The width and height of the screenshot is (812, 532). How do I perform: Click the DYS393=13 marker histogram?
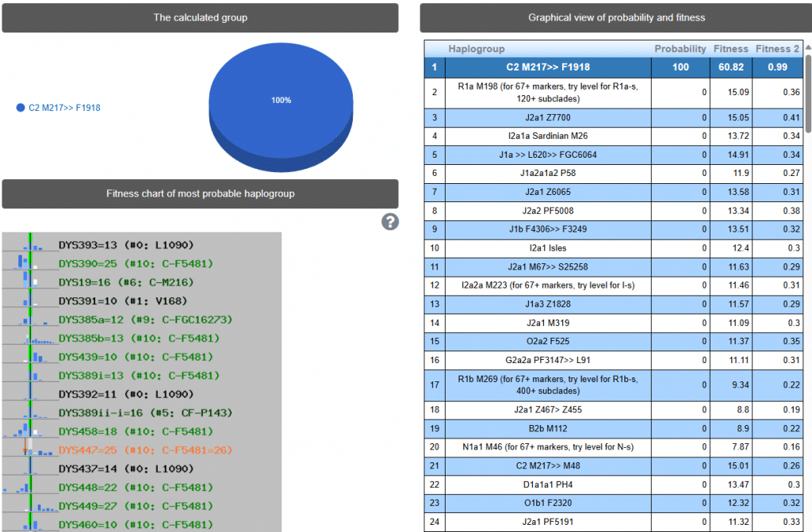coord(29,245)
